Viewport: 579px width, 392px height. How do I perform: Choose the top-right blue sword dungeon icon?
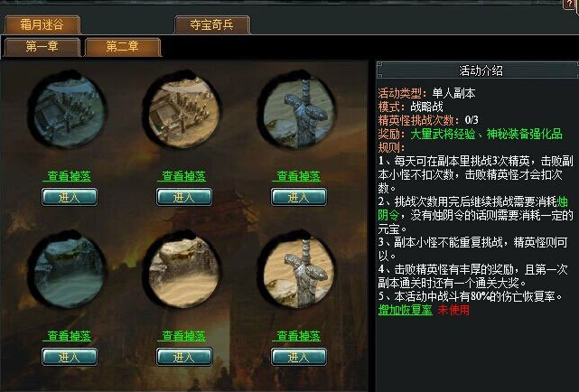point(298,110)
